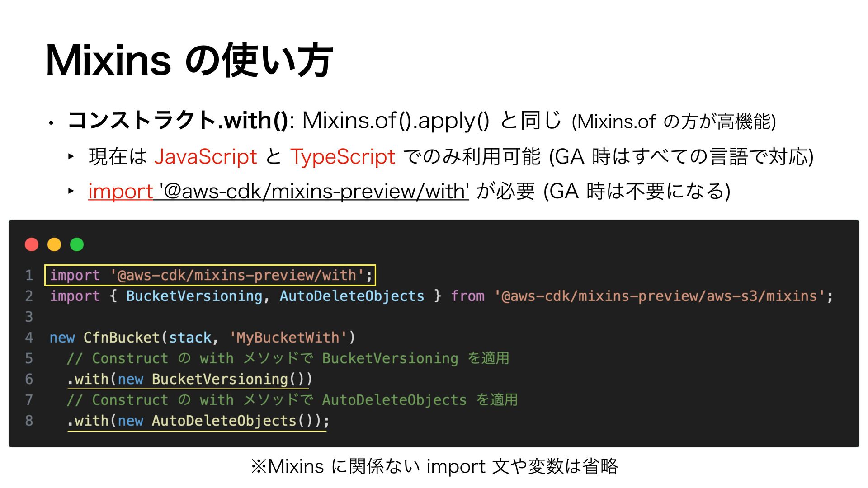This screenshot has height=488, width=868.
Task: Click the BucketVersioning identifier in the line 2 import
Action: point(194,296)
